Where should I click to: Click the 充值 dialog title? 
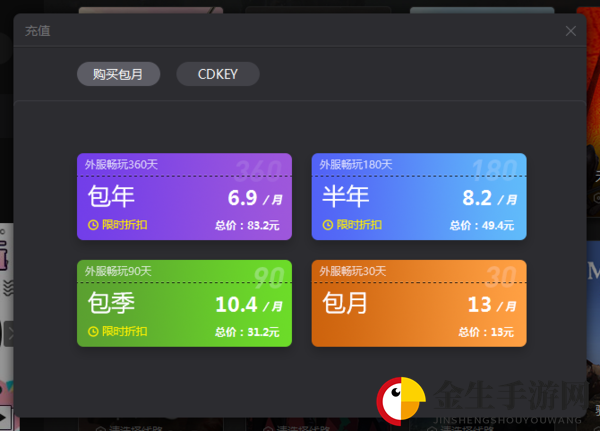38,31
